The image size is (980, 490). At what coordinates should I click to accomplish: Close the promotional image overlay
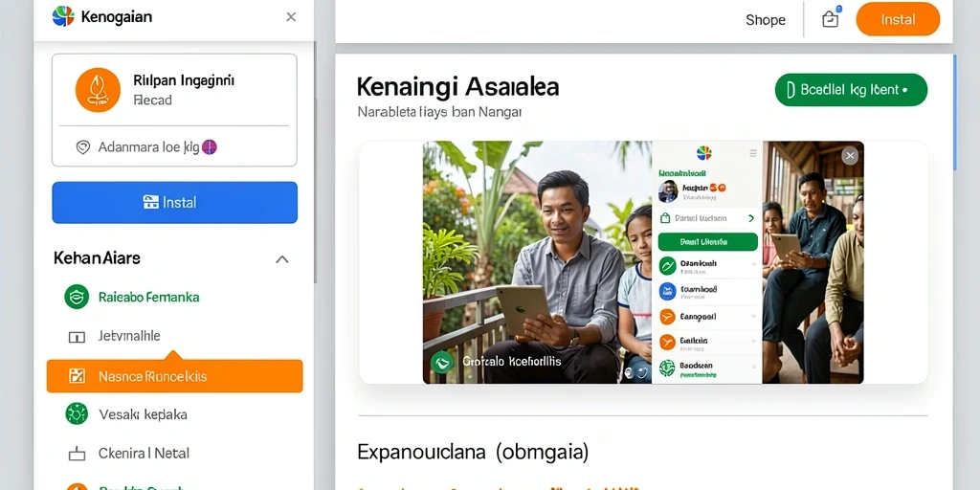click(850, 156)
